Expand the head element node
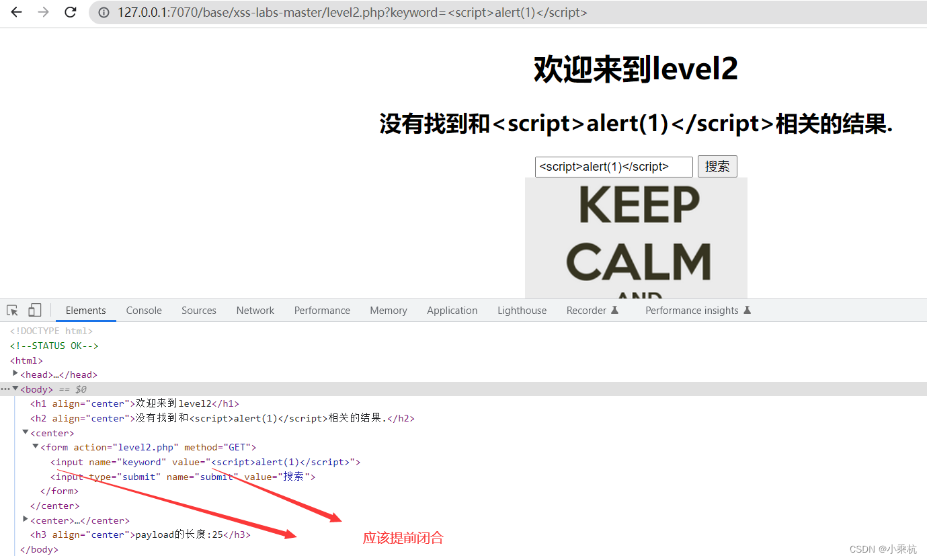 pyautogui.click(x=15, y=373)
